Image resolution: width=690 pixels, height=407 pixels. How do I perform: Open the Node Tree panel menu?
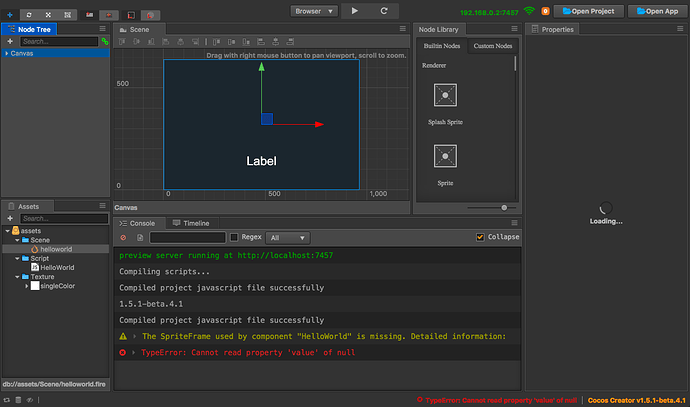pyautogui.click(x=103, y=29)
